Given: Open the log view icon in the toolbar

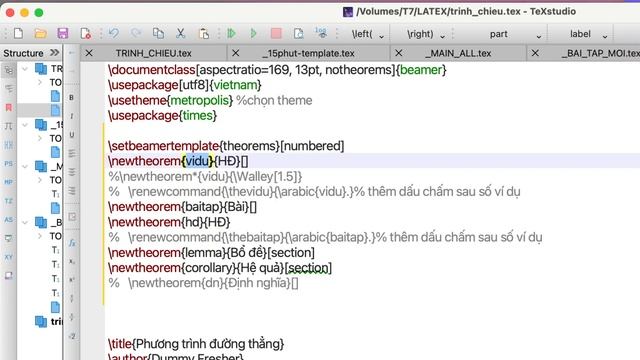Looking at the screenshot, I should click(321, 33).
